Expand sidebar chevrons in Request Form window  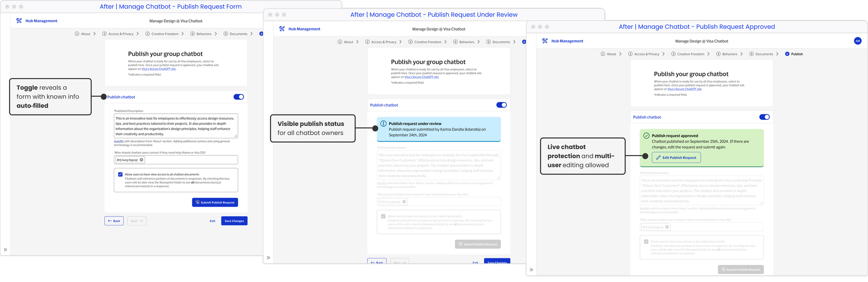pyautogui.click(x=6, y=250)
